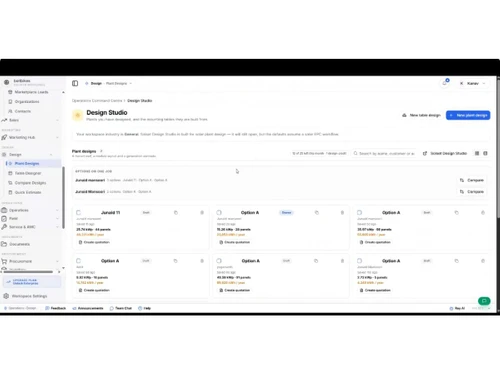The height and width of the screenshot is (375, 500).
Task: Open the green chat bubble widget
Action: (x=484, y=301)
